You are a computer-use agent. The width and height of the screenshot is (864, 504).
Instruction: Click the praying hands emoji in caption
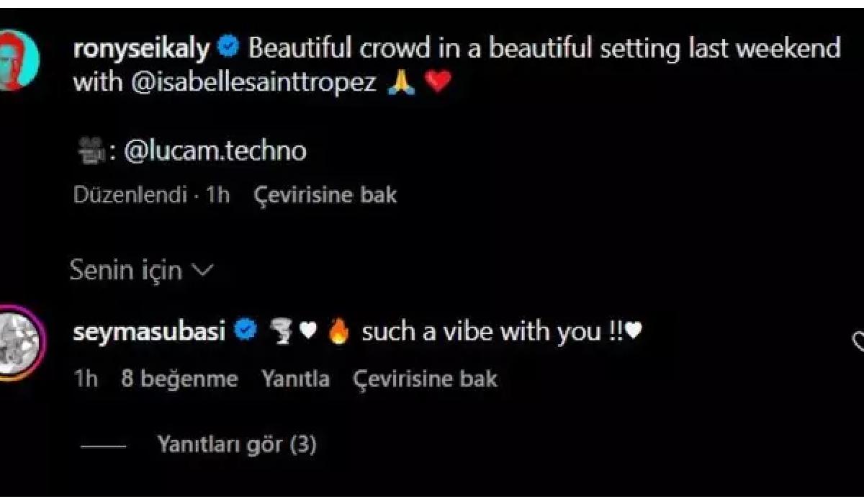pyautogui.click(x=400, y=82)
